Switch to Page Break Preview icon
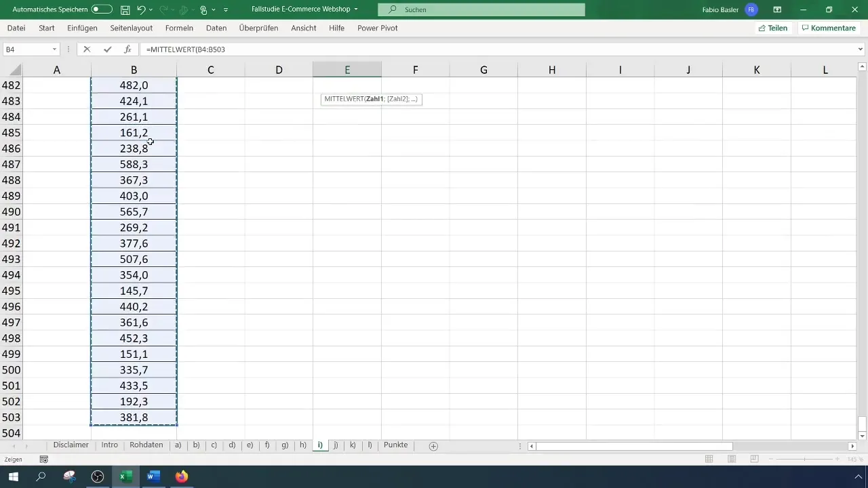Viewport: 868px width, 488px height. 754,460
